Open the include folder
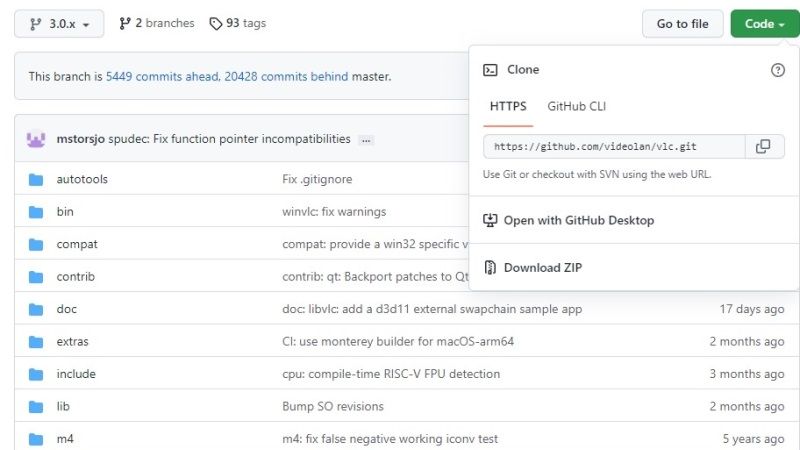 (x=76, y=374)
